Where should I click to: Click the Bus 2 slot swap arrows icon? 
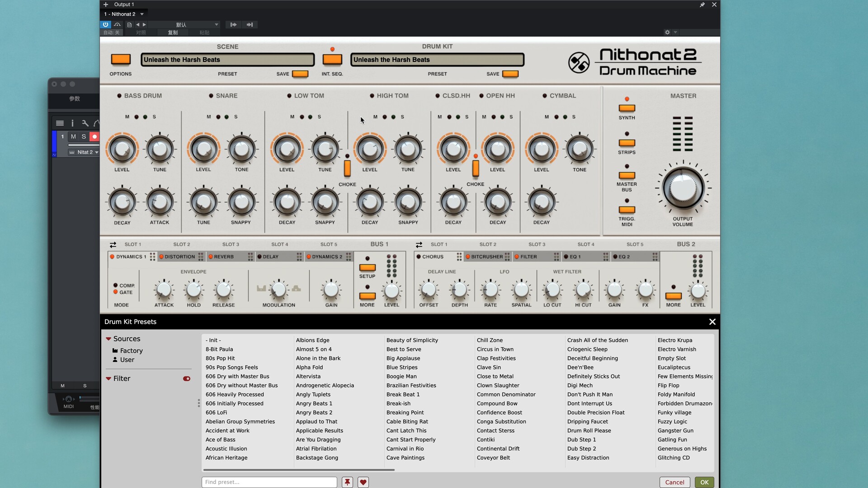(419, 244)
